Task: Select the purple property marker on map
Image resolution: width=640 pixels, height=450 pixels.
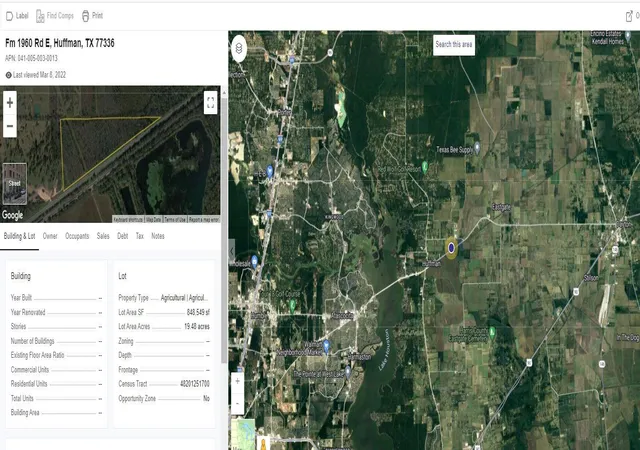Action: (x=451, y=247)
